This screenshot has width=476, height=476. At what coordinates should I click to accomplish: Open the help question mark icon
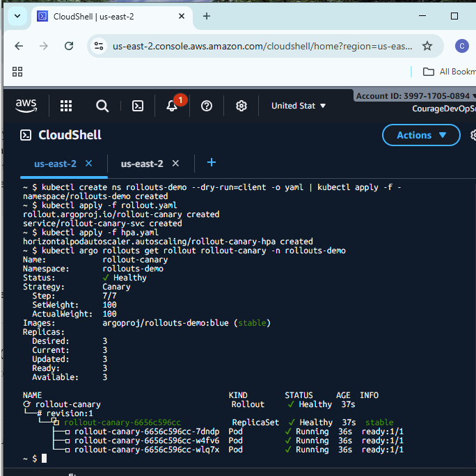[x=207, y=106]
